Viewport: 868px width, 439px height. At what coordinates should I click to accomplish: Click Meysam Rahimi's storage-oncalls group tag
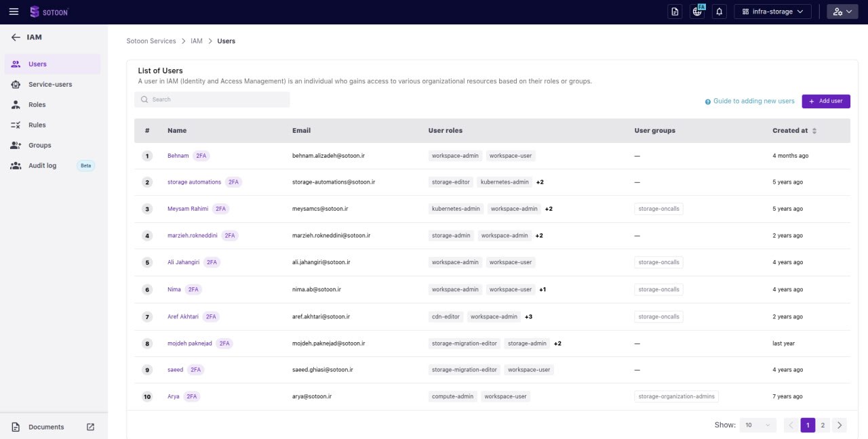point(659,209)
